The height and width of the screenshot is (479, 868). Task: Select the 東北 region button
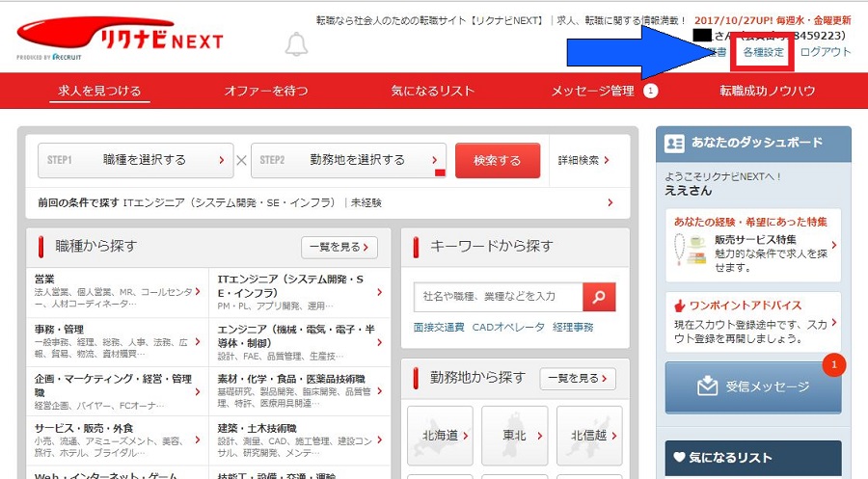[x=515, y=436]
